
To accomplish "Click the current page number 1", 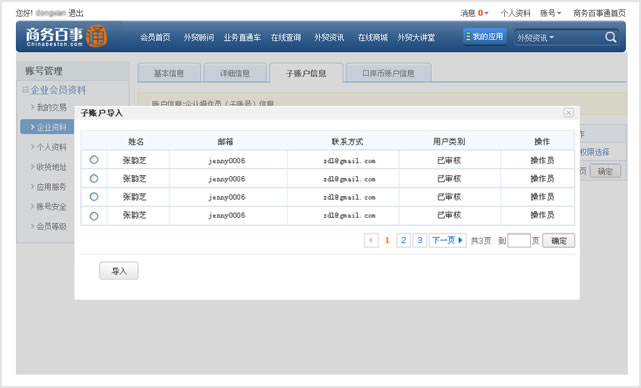I will tap(387, 240).
